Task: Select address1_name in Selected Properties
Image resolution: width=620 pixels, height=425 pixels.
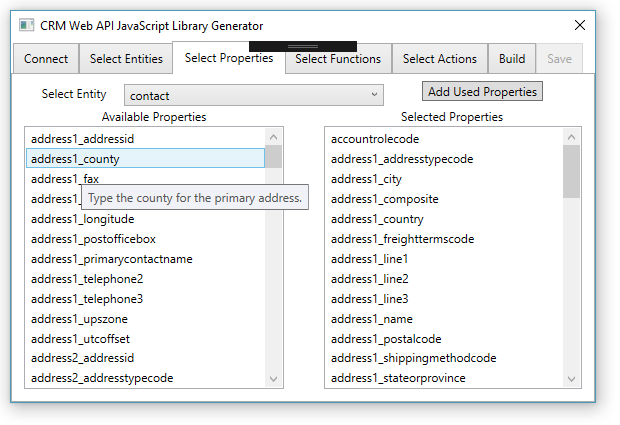Action: (x=444, y=319)
